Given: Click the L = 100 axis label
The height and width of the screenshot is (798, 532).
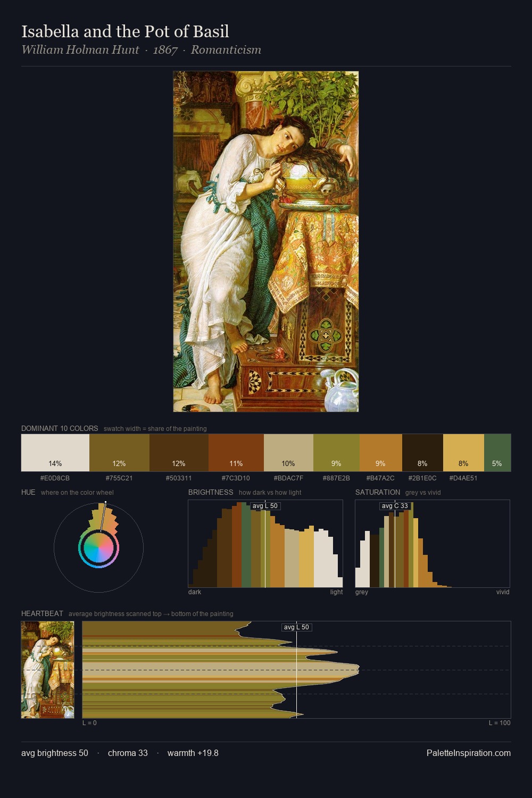Looking at the screenshot, I should click(500, 723).
